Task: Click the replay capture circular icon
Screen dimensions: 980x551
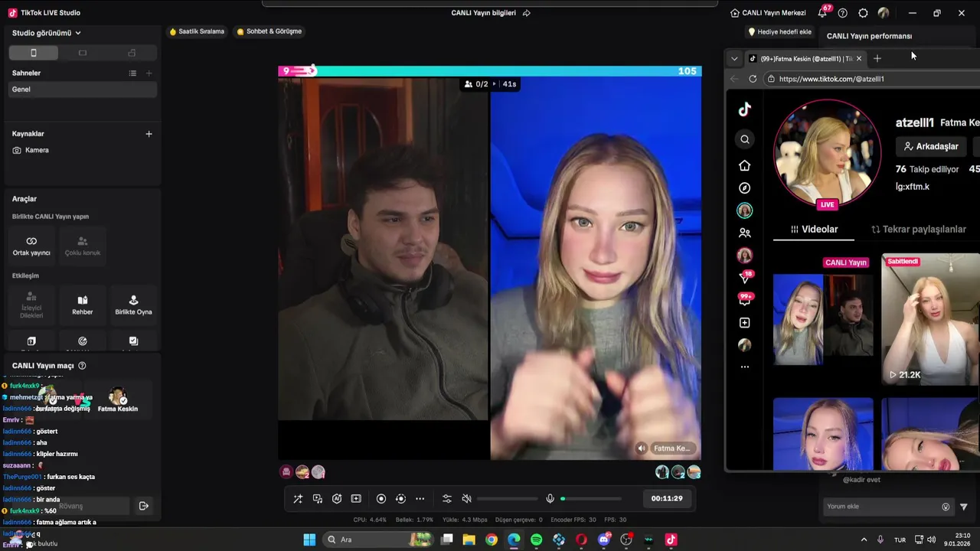Action: [x=400, y=499]
